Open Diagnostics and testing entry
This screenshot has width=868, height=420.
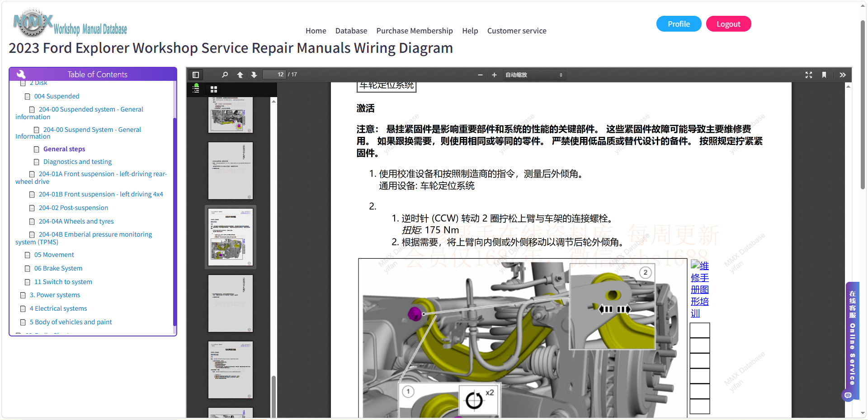[x=77, y=162]
